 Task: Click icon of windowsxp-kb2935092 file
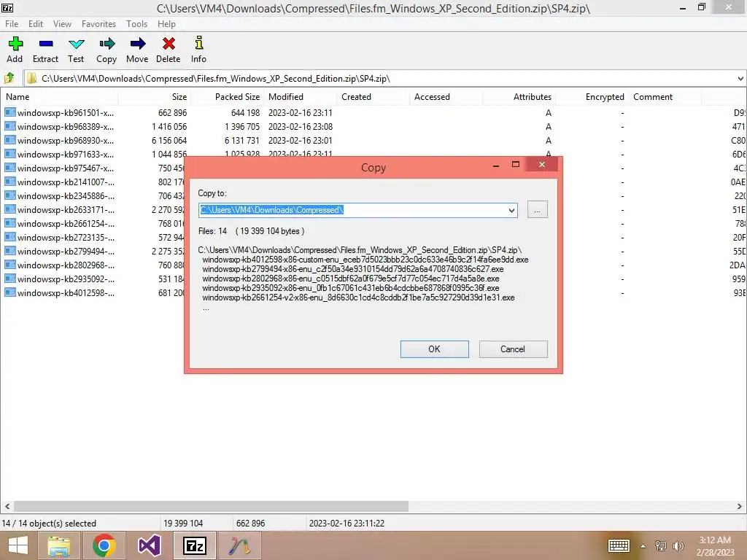pyautogui.click(x=10, y=278)
